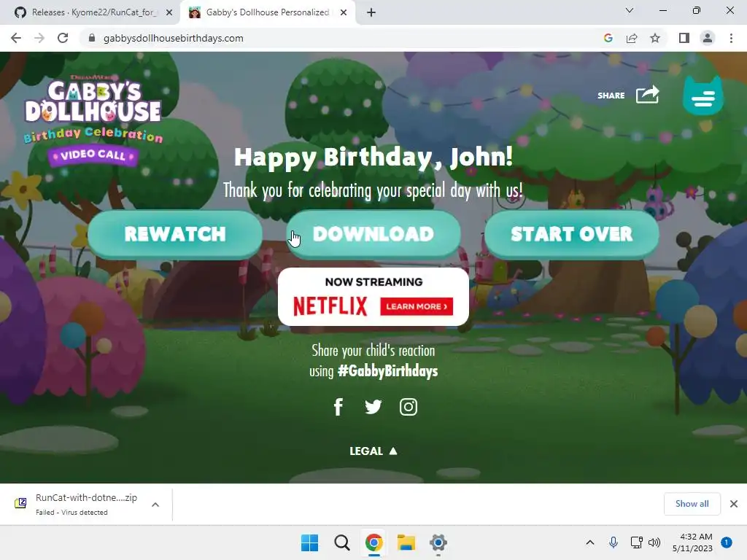Click the NETFLIX logo
Screen dimensions: 747x560
[x=330, y=306]
